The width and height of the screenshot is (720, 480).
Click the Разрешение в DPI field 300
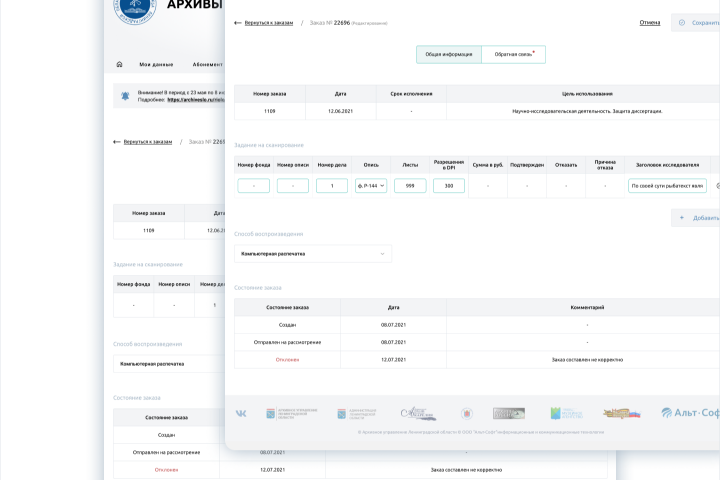(x=449, y=186)
